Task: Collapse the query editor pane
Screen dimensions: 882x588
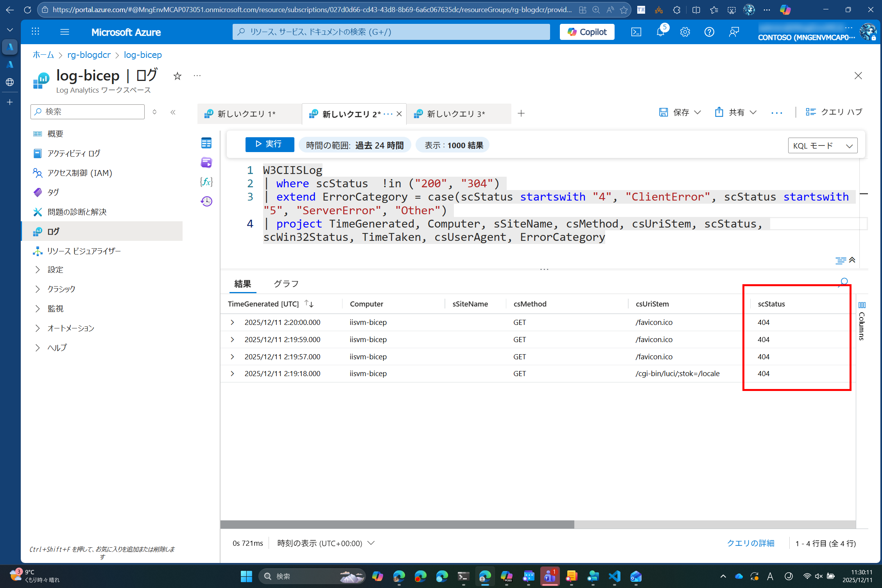Action: click(852, 260)
